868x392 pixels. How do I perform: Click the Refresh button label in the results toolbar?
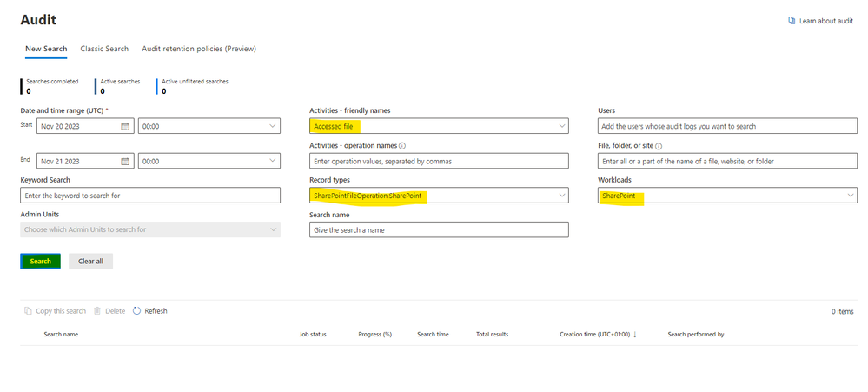[156, 311]
